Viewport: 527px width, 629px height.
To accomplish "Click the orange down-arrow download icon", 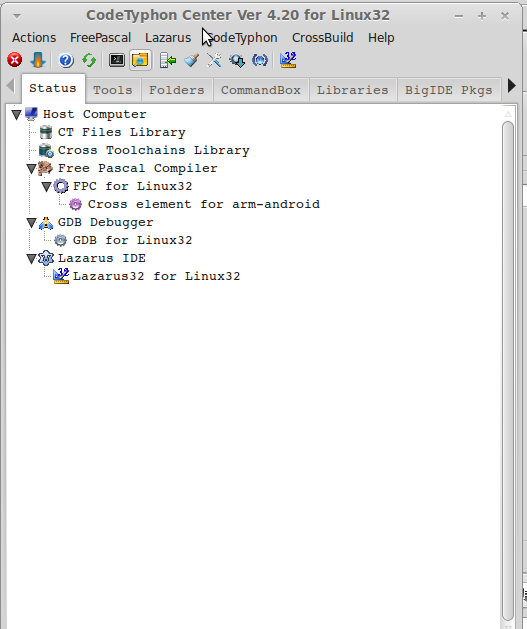I will (38, 60).
